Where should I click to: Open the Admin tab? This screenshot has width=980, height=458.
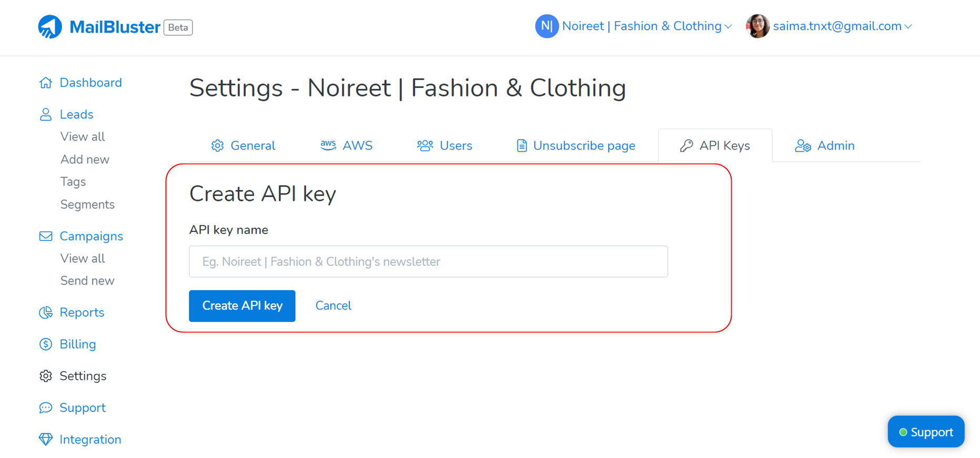(825, 146)
